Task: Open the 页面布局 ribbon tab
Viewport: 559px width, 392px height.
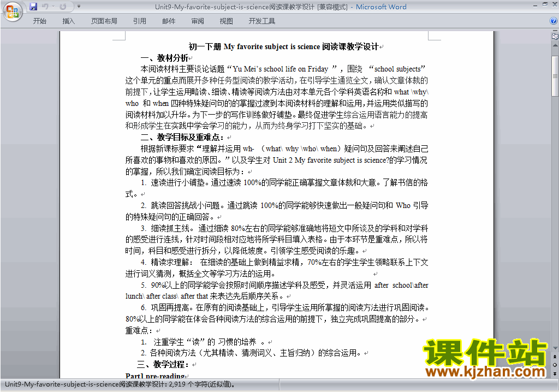Action: coord(104,21)
